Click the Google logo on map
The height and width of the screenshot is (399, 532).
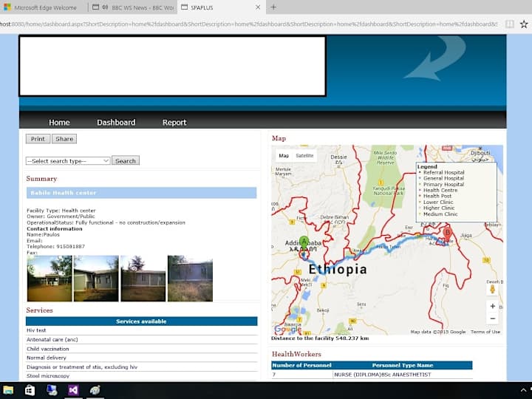coord(287,329)
